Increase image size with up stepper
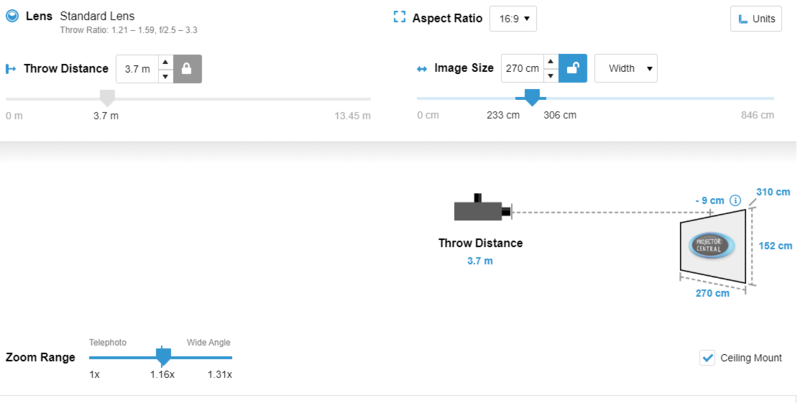 tap(550, 62)
